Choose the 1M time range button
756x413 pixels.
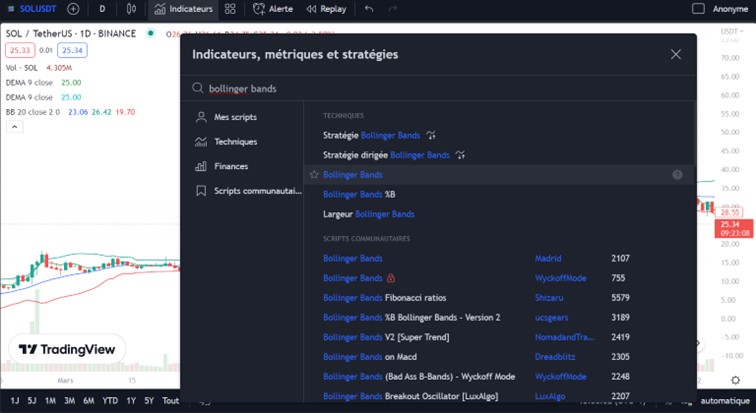point(50,401)
